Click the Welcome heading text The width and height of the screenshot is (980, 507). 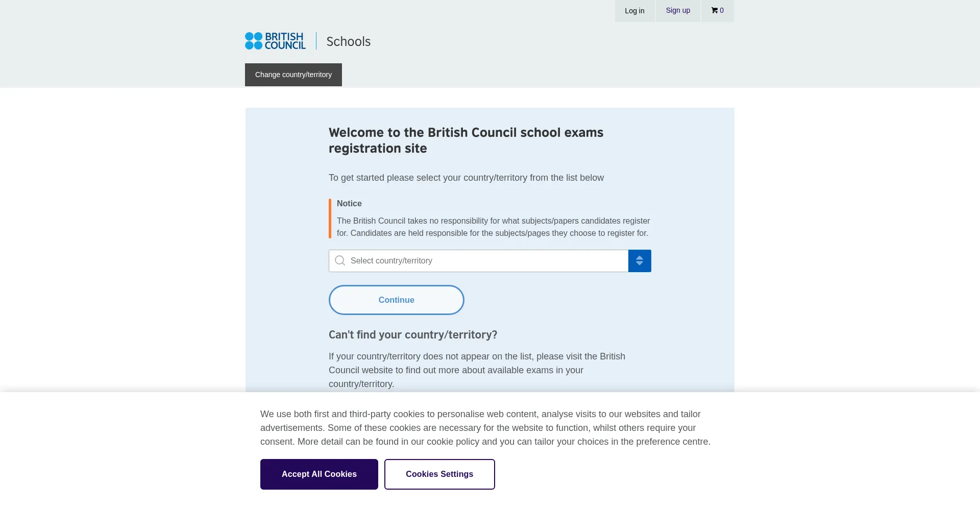pos(465,140)
